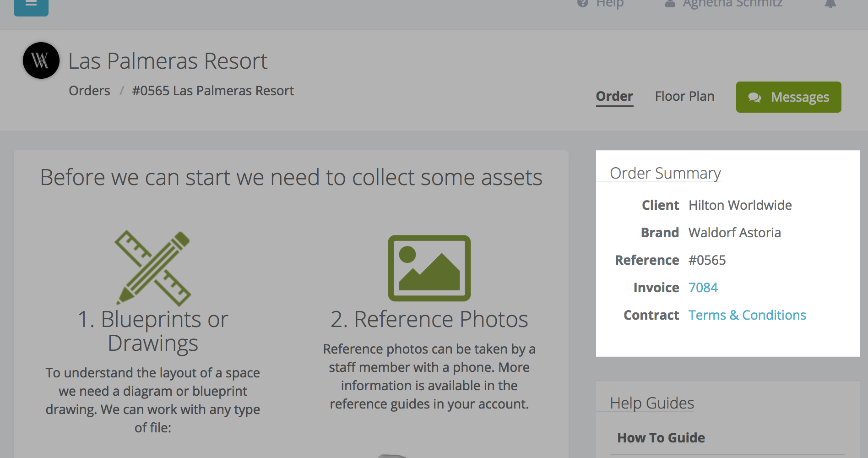Open the How To Guide
The height and width of the screenshot is (458, 868).
pyautogui.click(x=661, y=438)
